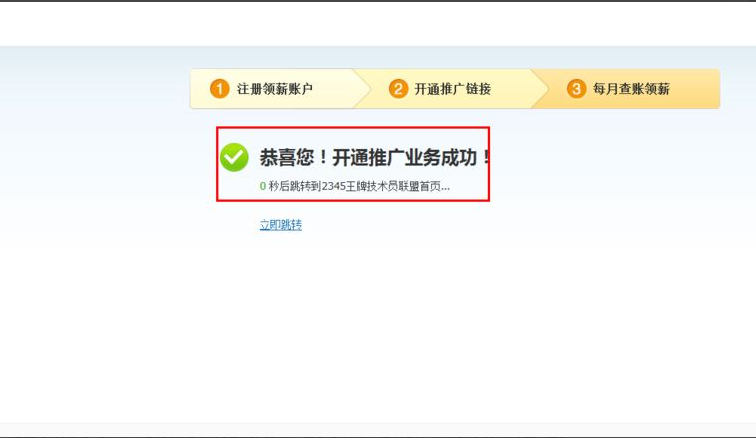756x438 pixels.
Task: Click the exclamation mark ending the heading
Action: pos(486,158)
